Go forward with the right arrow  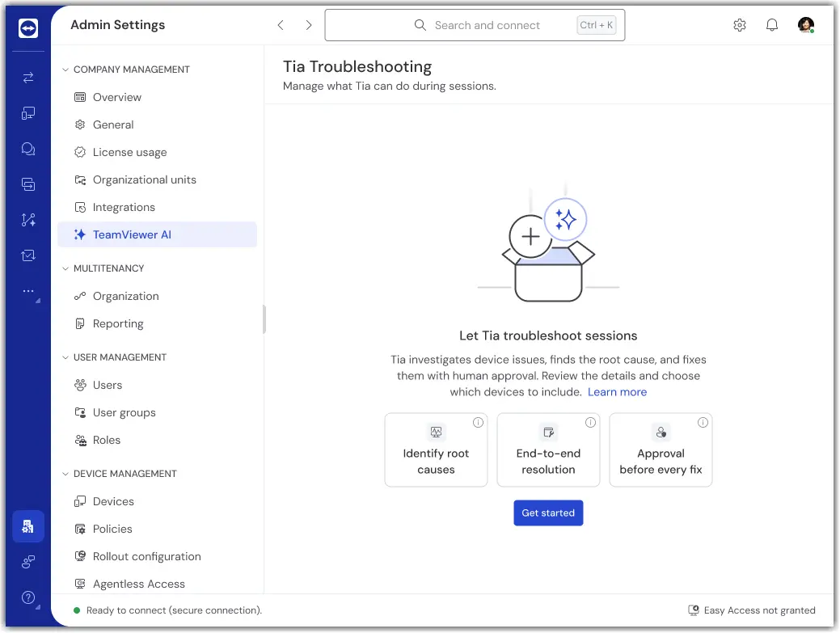coord(309,25)
